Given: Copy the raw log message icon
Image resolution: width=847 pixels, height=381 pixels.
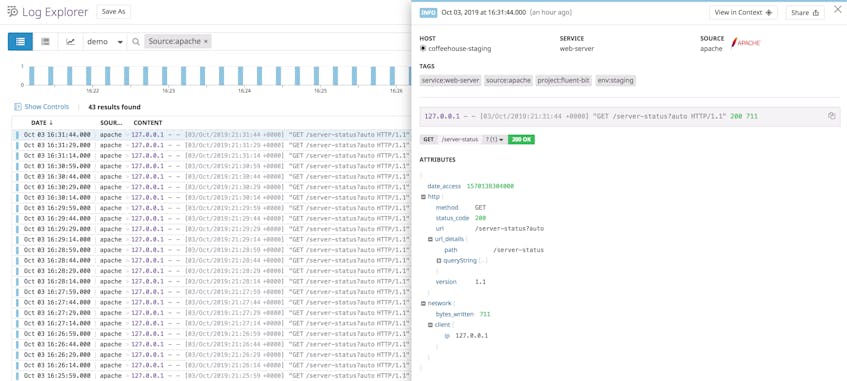Looking at the screenshot, I should click(x=832, y=116).
